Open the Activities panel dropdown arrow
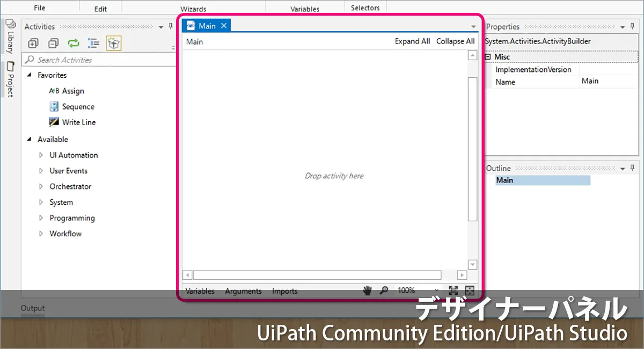 [x=161, y=27]
